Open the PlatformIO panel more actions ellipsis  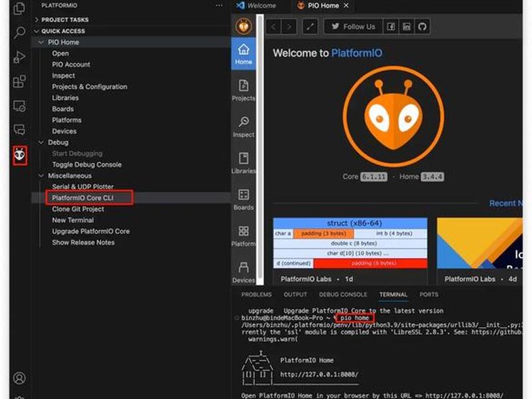pyautogui.click(x=219, y=5)
